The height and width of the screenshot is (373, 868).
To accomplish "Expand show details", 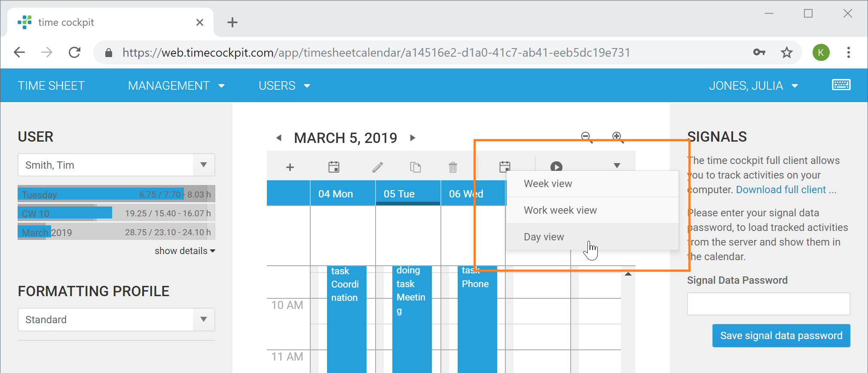I will [185, 251].
